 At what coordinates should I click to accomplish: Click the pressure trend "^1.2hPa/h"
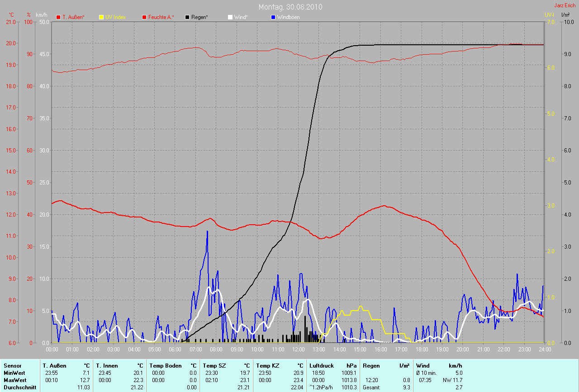click(x=322, y=387)
